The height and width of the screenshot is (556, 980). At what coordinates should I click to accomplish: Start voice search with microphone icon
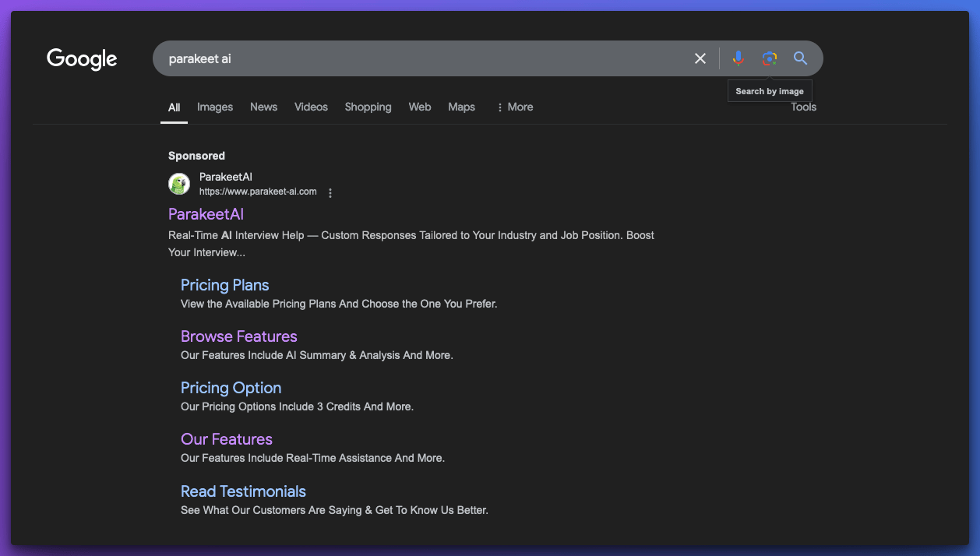738,58
